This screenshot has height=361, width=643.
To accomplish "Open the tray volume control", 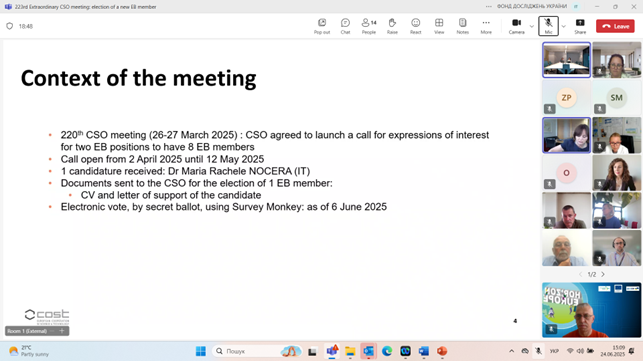I will click(x=580, y=351).
